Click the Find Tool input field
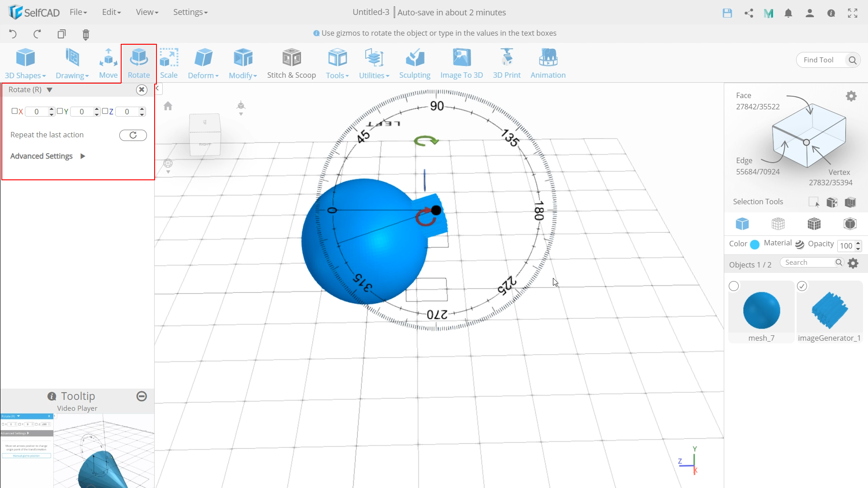This screenshot has width=868, height=488. click(821, 60)
